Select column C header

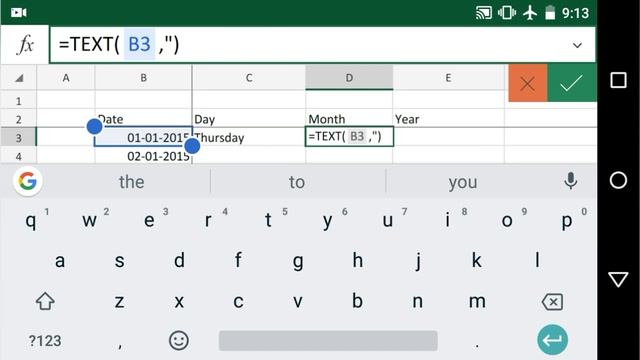(x=249, y=78)
